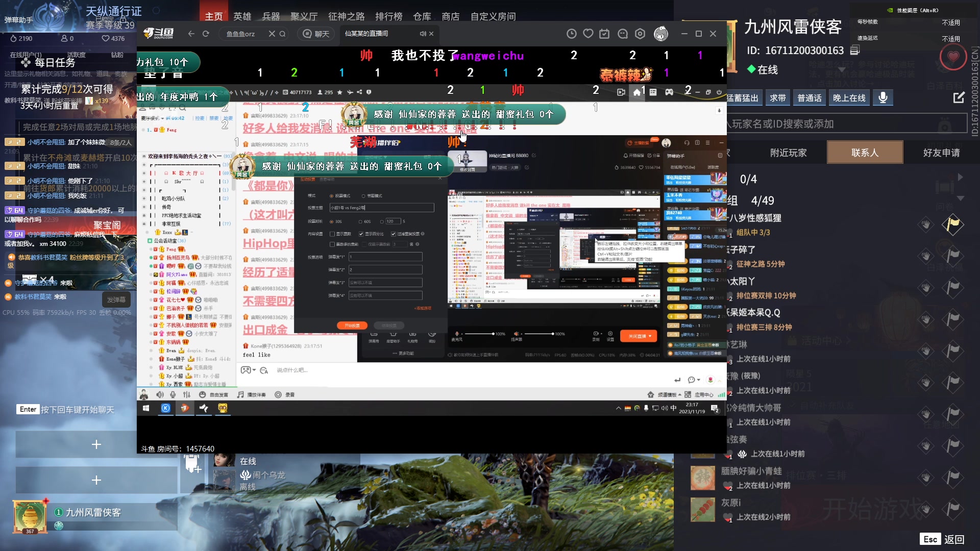Expand the 公会活动室 channel group
980x551 pixels.
tap(150, 241)
